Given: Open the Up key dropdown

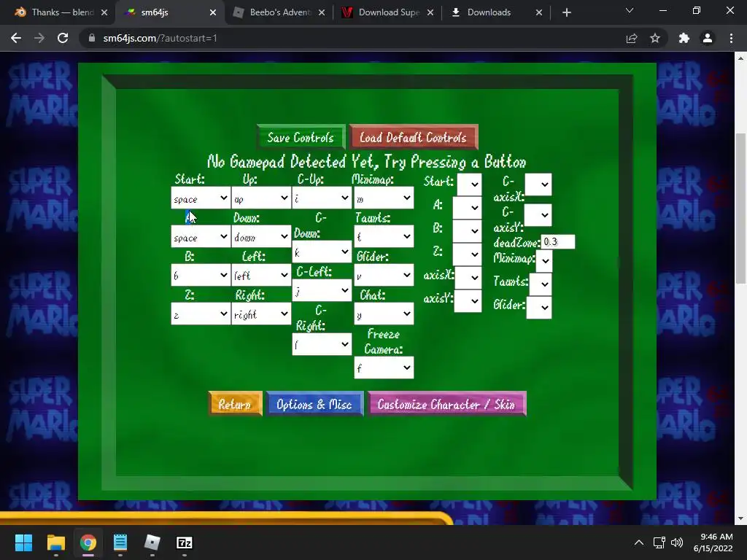Looking at the screenshot, I should pos(260,198).
